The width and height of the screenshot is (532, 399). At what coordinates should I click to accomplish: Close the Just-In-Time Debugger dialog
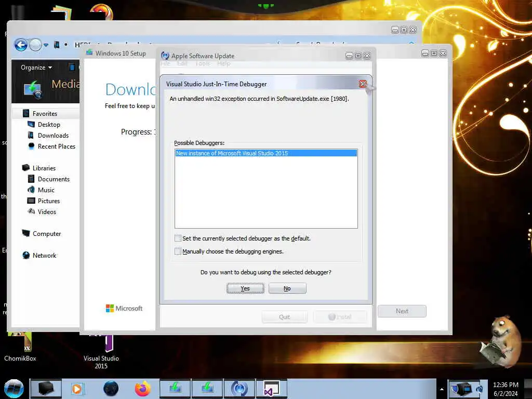[363, 84]
